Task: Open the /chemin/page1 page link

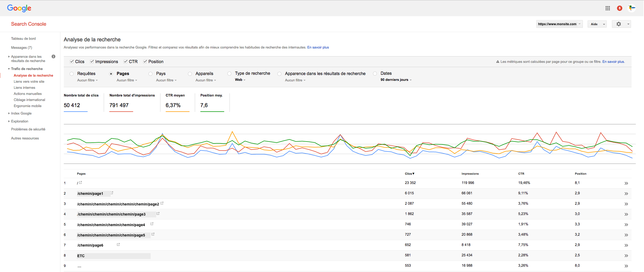Action: tap(90, 194)
